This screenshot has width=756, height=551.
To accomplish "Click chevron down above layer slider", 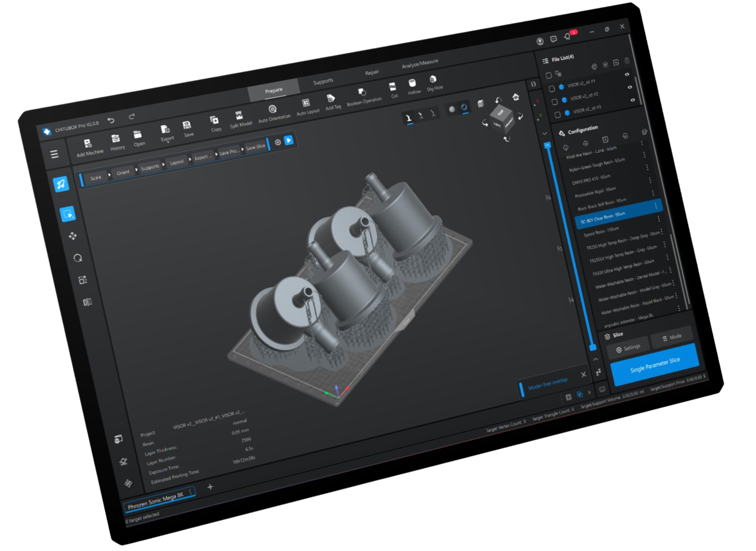I will pos(544,133).
